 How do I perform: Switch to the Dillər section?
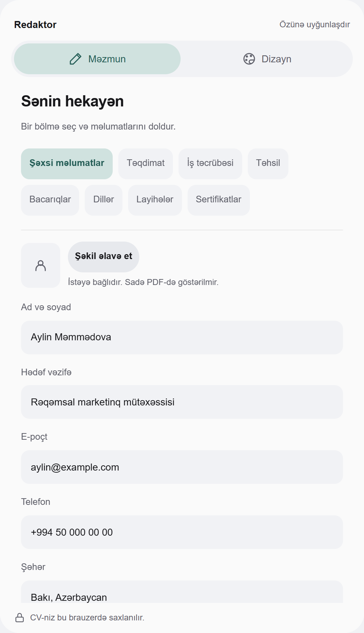pos(104,200)
